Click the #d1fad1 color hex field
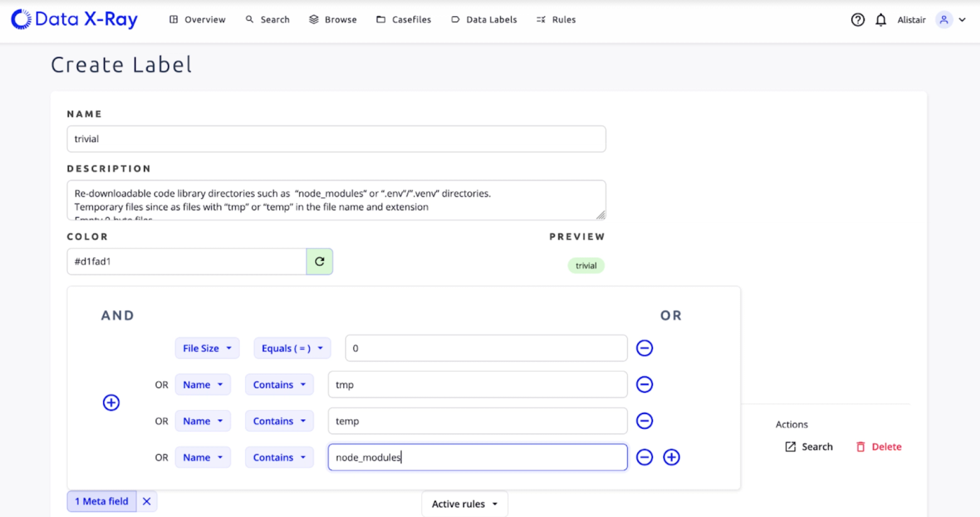This screenshot has height=517, width=980. 186,262
